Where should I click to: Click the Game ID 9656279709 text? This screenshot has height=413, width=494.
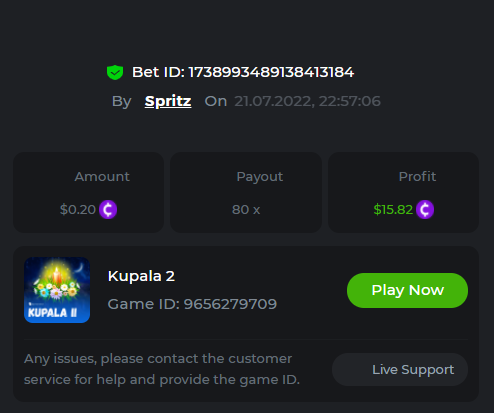click(192, 304)
